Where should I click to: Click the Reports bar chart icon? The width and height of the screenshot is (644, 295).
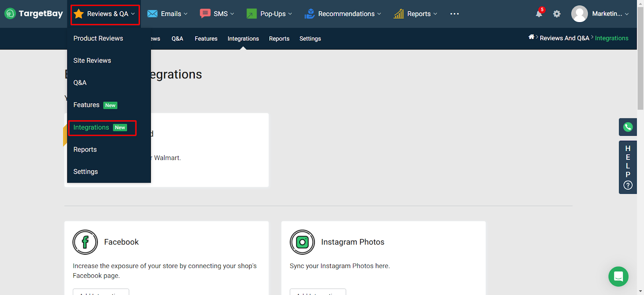(399, 14)
